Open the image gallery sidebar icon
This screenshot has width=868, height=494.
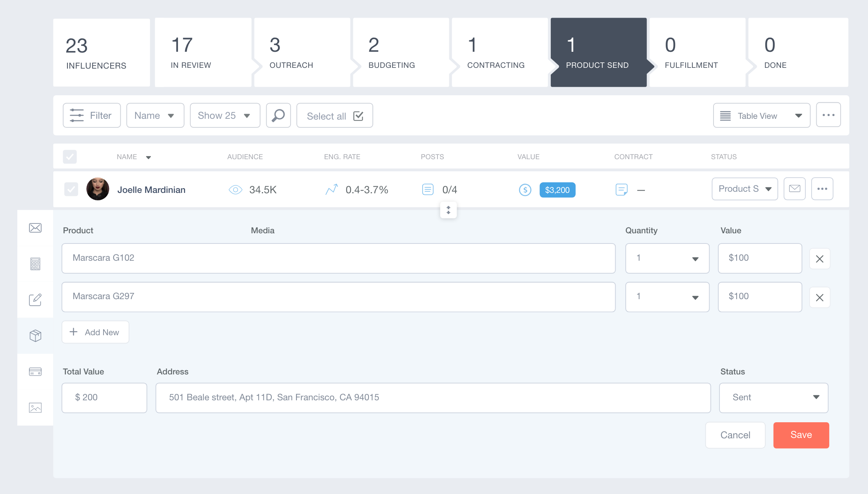click(35, 408)
